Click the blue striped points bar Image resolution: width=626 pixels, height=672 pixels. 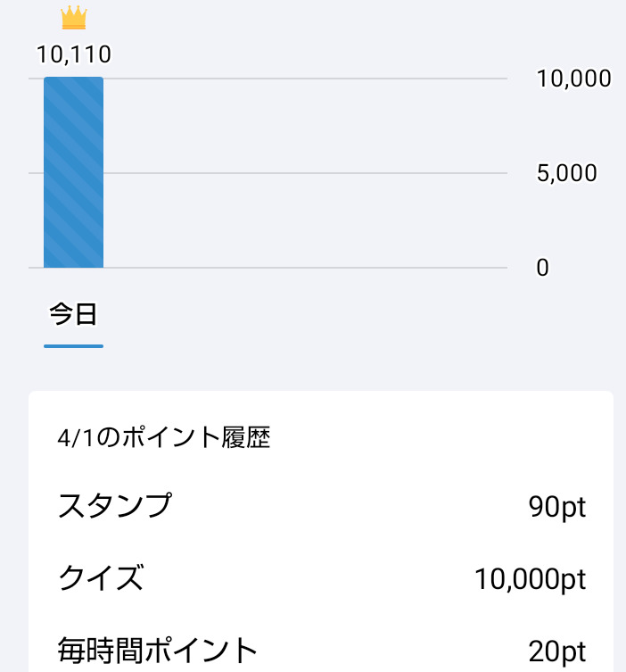74,172
